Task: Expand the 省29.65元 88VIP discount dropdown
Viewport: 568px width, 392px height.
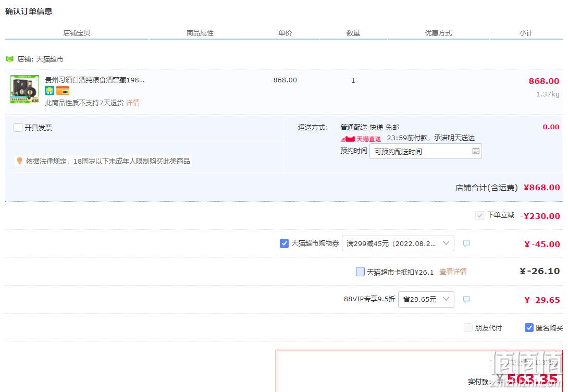Action: 426,299
